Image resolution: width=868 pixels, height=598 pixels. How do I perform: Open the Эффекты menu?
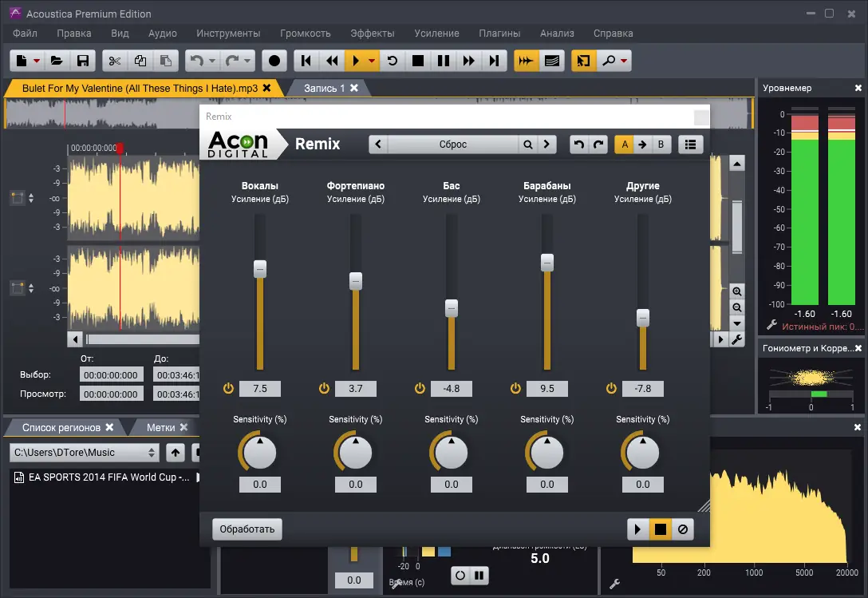click(x=372, y=34)
